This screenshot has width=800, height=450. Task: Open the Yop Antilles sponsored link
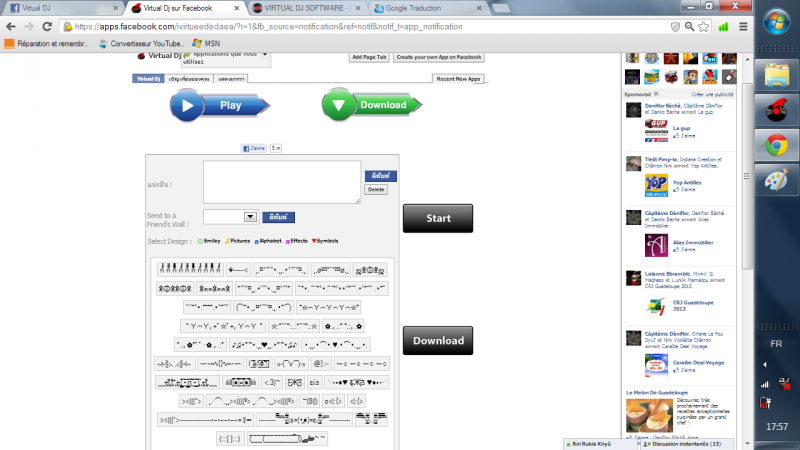(687, 183)
